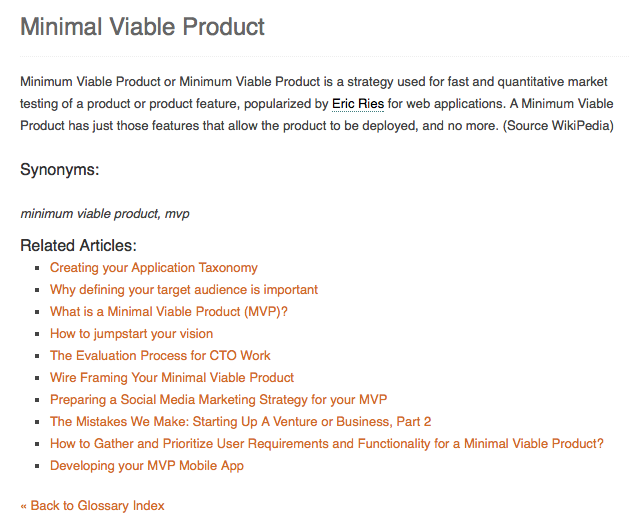Screen dimensions: 629x527
Task: Open Why defining your target audience is important
Action: [184, 290]
